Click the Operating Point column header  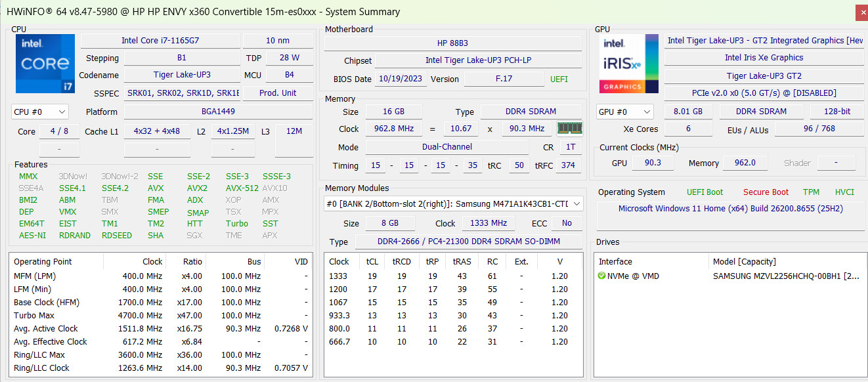coord(56,261)
